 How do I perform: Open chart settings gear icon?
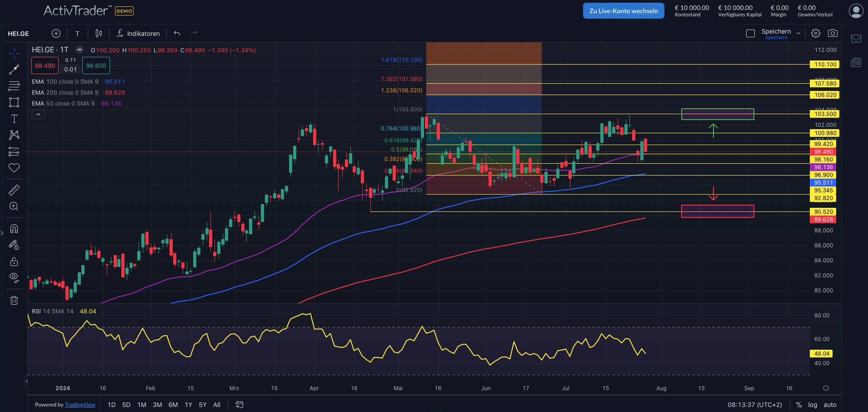click(x=816, y=33)
